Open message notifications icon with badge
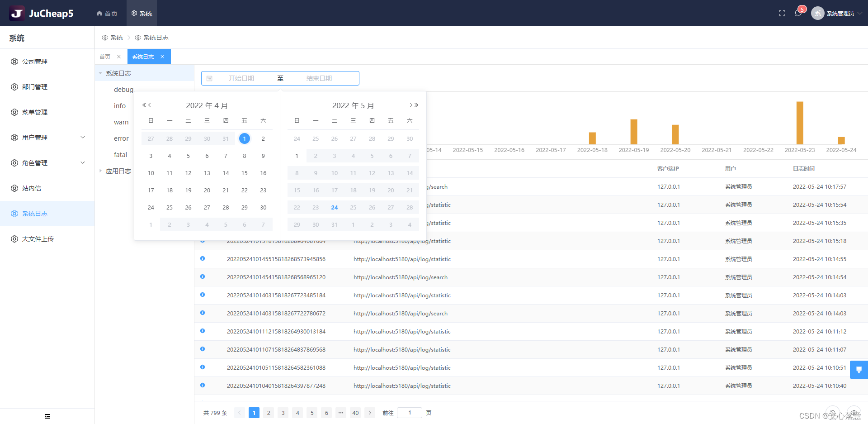Viewport: 868px width, 424px height. (798, 13)
